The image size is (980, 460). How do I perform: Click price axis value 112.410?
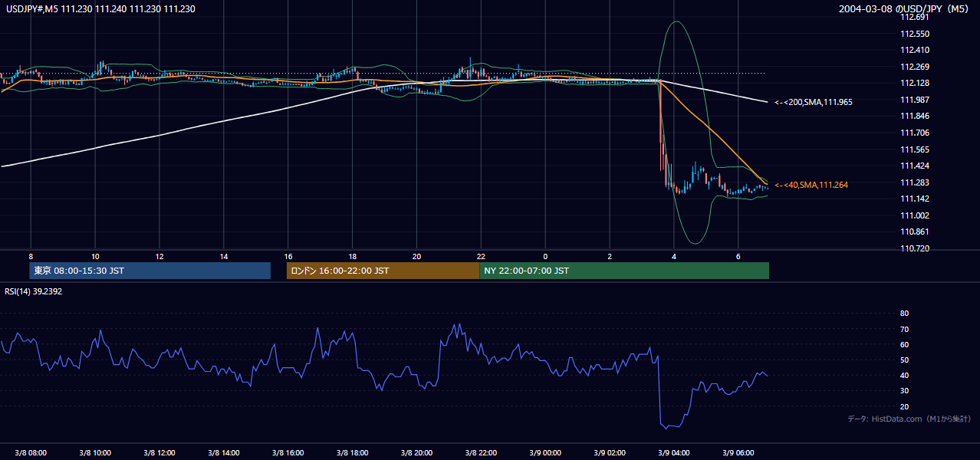914,50
